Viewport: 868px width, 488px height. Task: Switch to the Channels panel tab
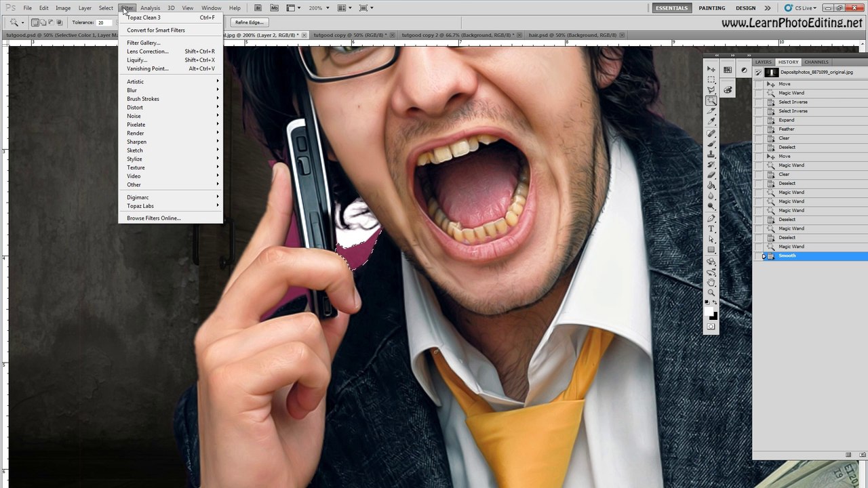(x=816, y=62)
